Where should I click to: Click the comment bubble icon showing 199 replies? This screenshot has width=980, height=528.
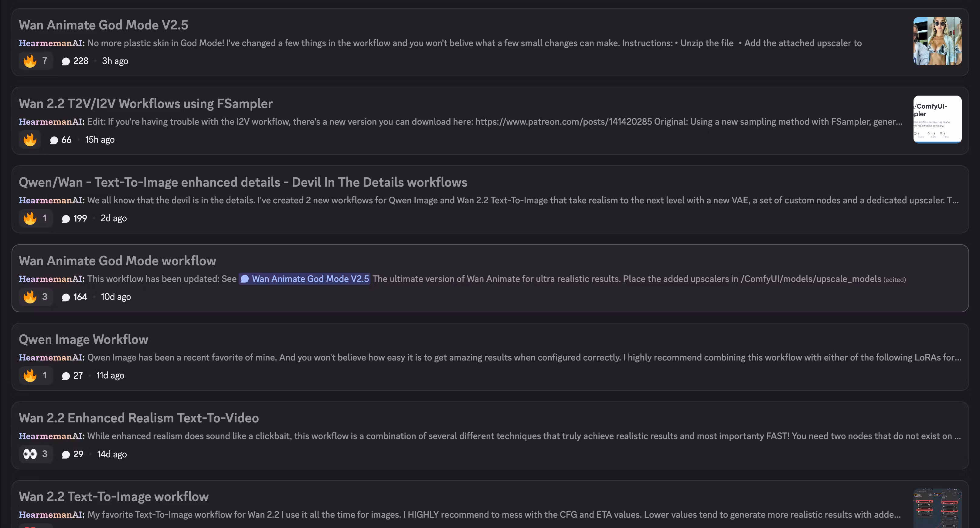66,218
